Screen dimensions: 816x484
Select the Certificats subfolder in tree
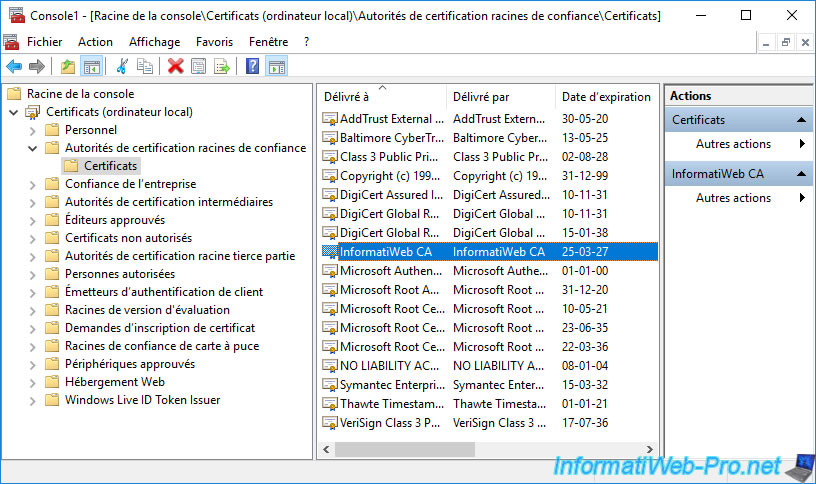point(101,166)
